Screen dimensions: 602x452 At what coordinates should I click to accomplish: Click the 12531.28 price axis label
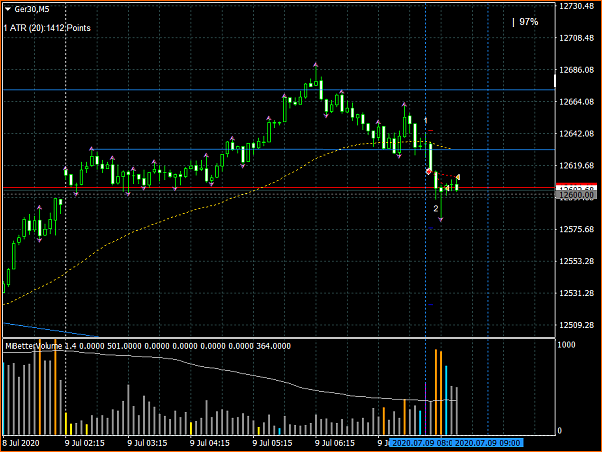coord(577,293)
